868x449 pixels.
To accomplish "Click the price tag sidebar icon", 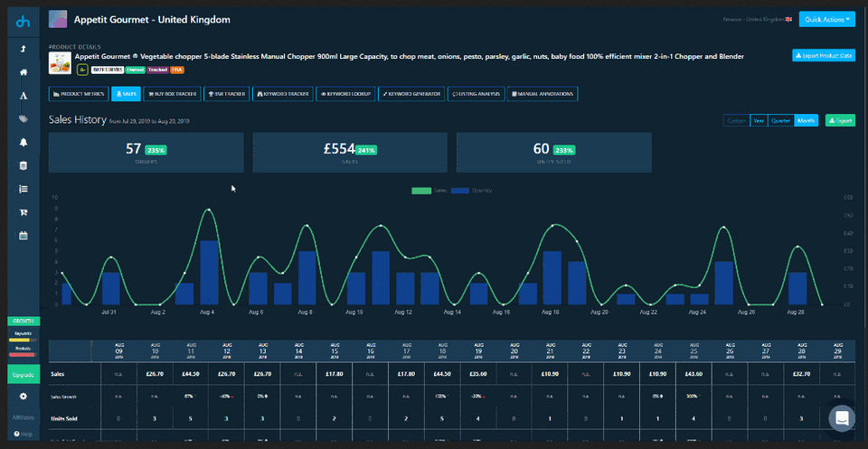I will point(23,118).
